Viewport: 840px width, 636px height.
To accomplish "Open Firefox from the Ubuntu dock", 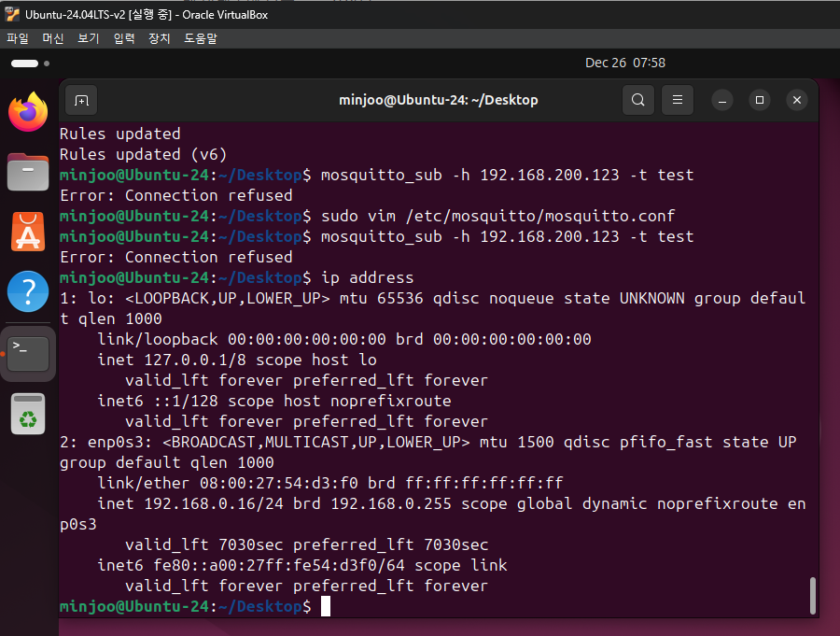I will [x=28, y=111].
